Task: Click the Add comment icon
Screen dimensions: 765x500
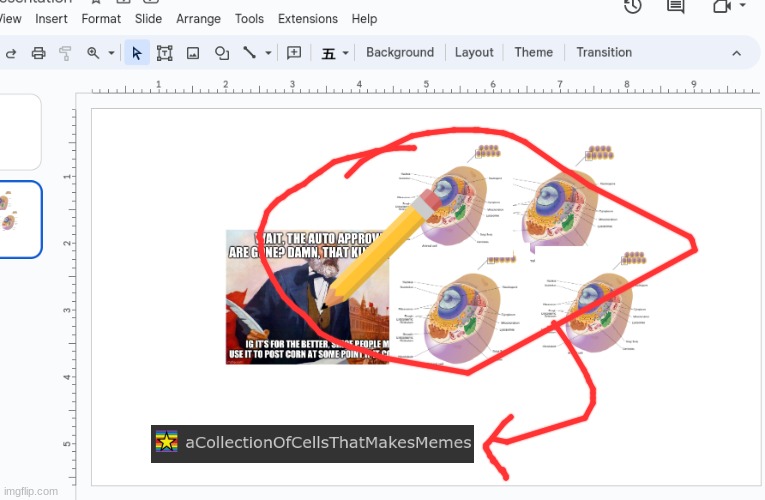Action: (x=294, y=52)
